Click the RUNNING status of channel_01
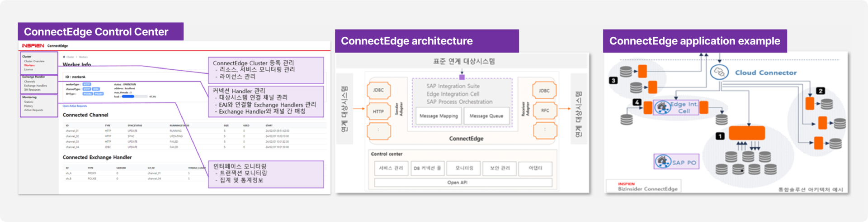 point(176,131)
